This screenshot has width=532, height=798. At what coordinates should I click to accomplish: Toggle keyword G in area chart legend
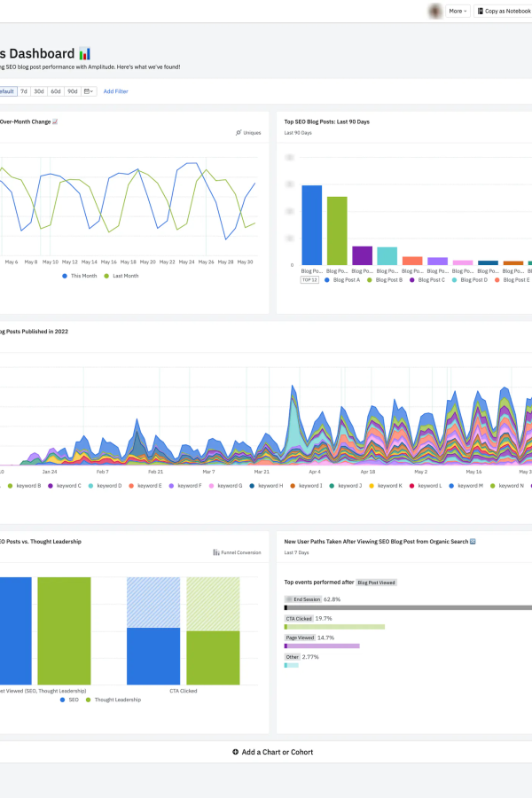(x=225, y=486)
